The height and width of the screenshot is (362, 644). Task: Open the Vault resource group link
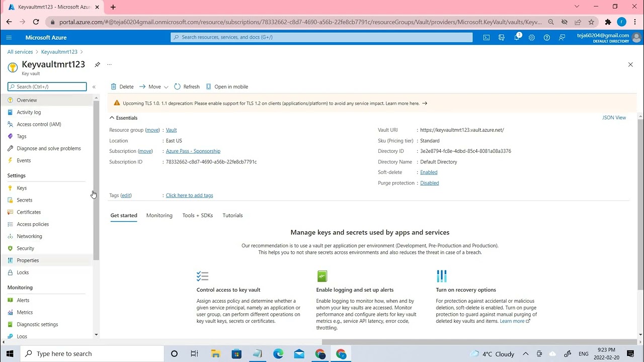coord(171,130)
